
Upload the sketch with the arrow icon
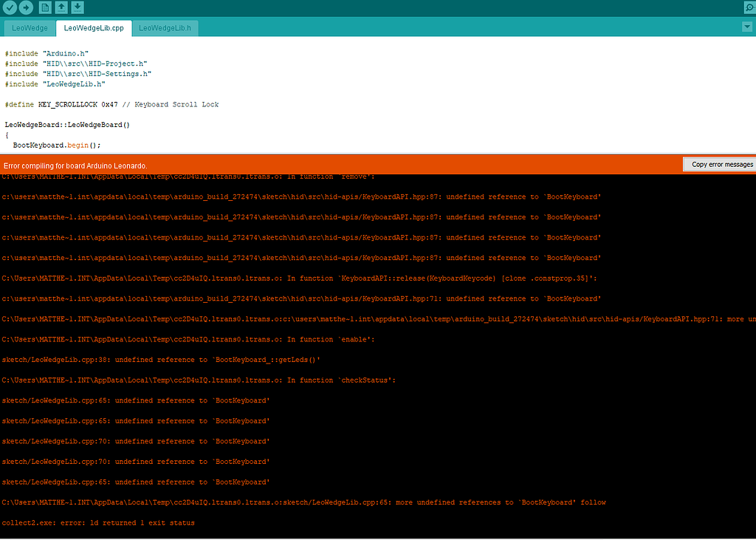[x=26, y=7]
